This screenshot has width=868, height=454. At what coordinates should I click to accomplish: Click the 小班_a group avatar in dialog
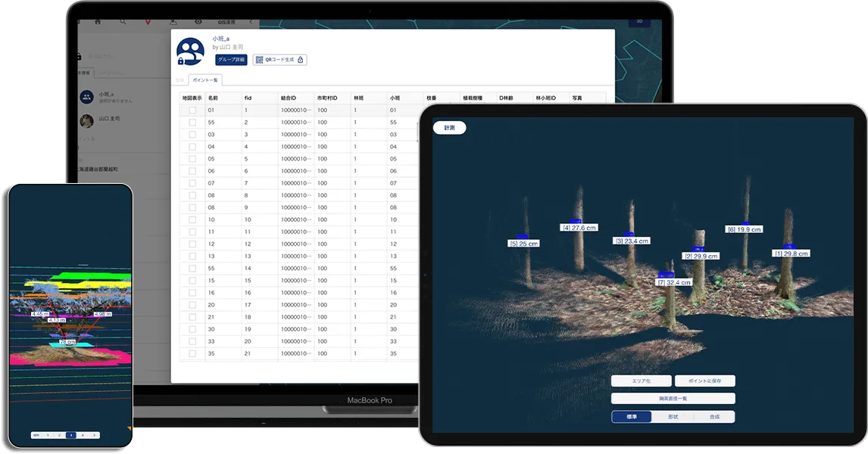(x=190, y=52)
